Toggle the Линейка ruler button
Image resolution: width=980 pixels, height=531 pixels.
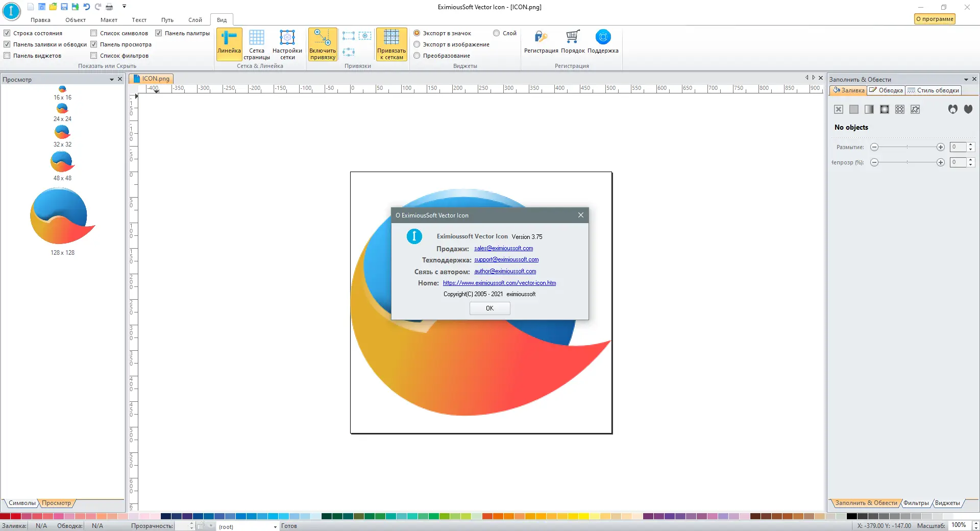coord(229,44)
